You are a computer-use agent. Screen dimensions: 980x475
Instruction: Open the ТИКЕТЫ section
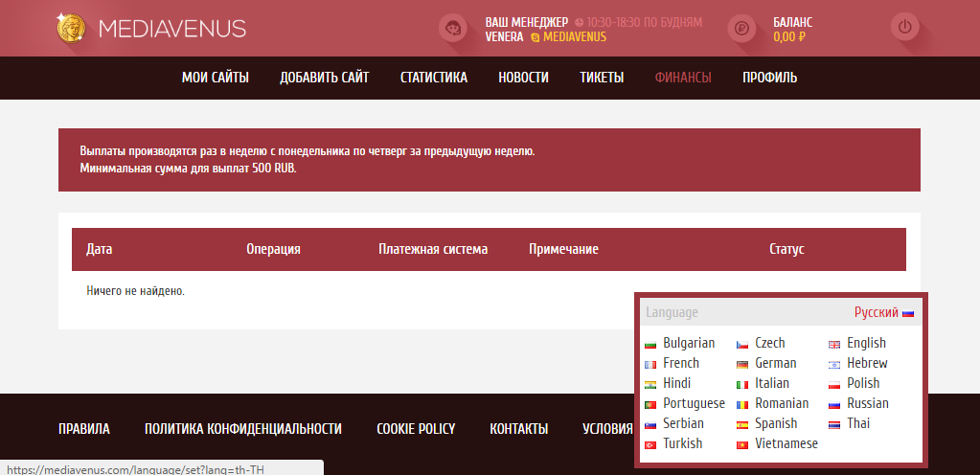click(x=602, y=78)
